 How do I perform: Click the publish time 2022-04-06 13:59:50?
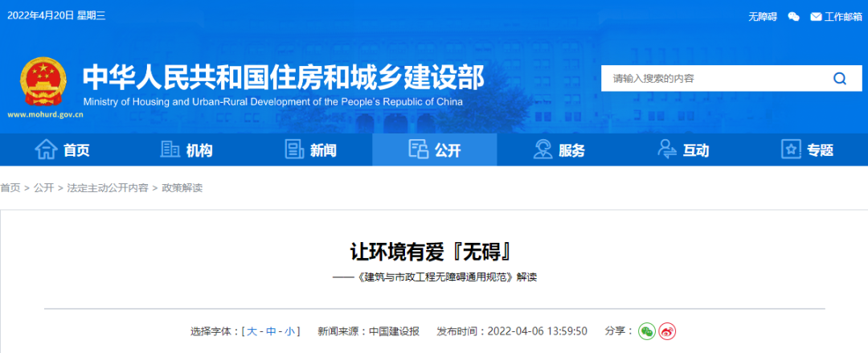(537, 331)
